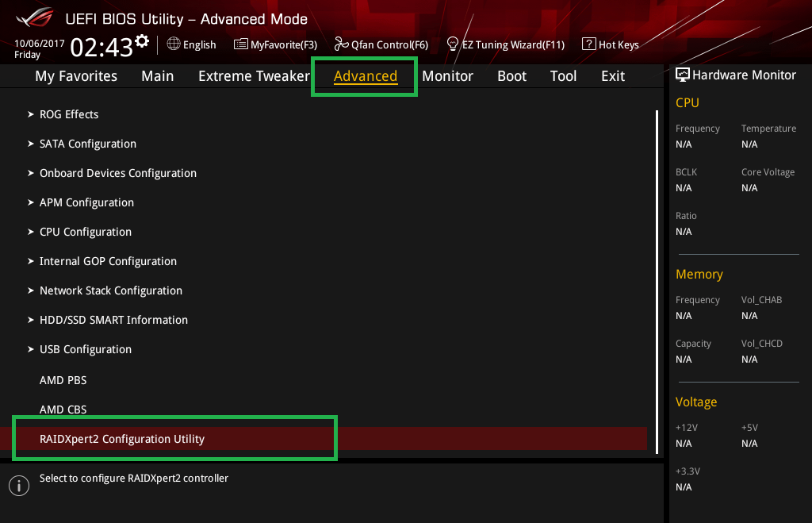Click the Capacity memory label
This screenshot has width=812, height=523.
point(693,344)
